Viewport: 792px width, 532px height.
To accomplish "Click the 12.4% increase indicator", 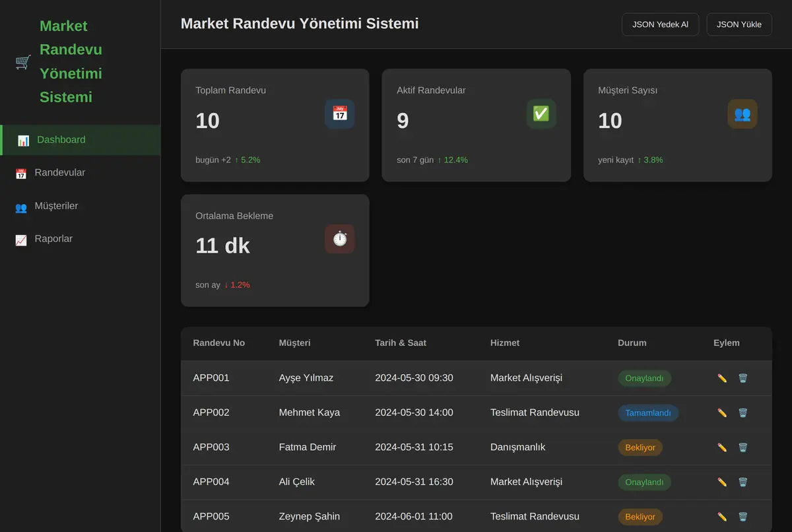I will 453,160.
